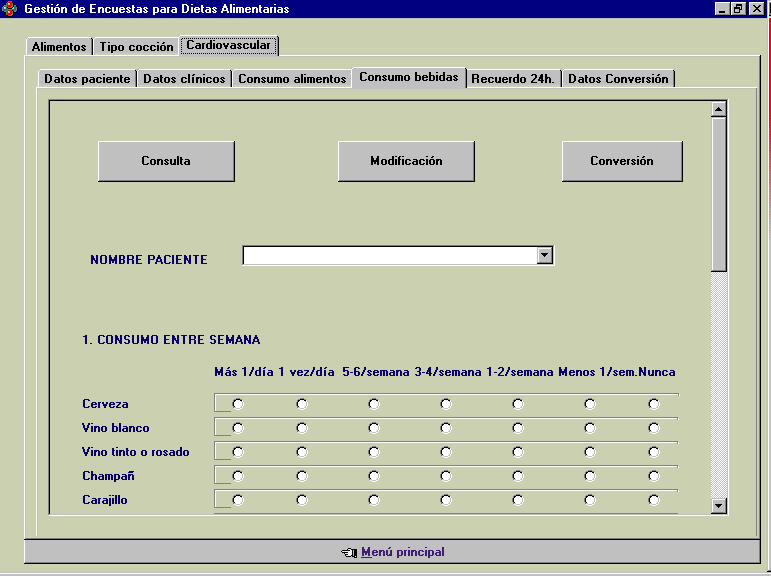Select Vino tinto o rosado '1-2/semana' option
Screen dimensions: 771x576
[x=518, y=452]
